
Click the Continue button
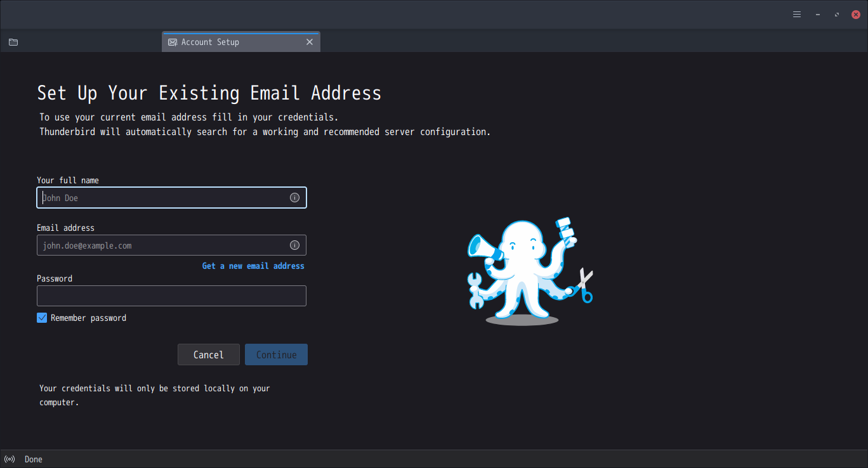pyautogui.click(x=276, y=354)
